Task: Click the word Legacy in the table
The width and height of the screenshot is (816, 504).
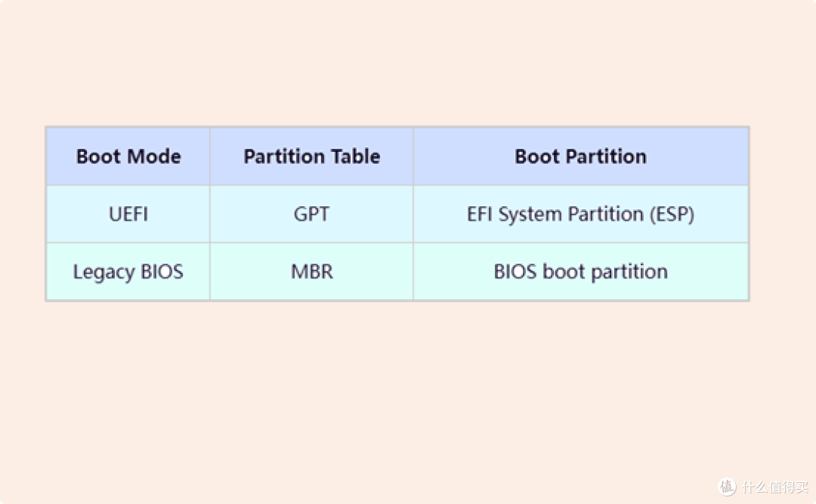Action: (x=104, y=272)
